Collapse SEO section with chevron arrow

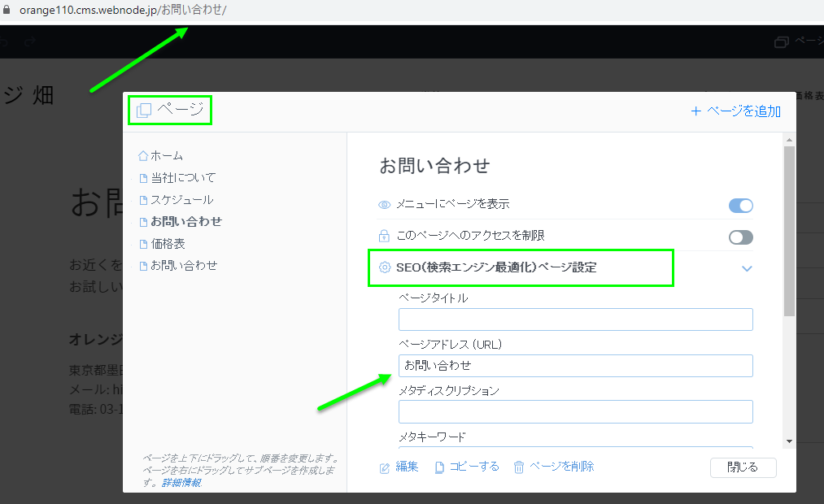point(747,268)
